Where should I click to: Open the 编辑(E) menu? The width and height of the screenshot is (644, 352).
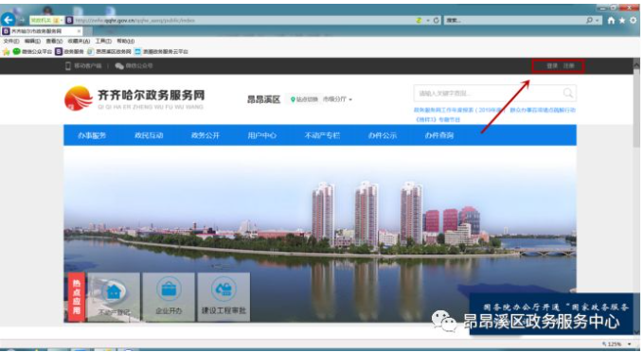click(x=32, y=41)
